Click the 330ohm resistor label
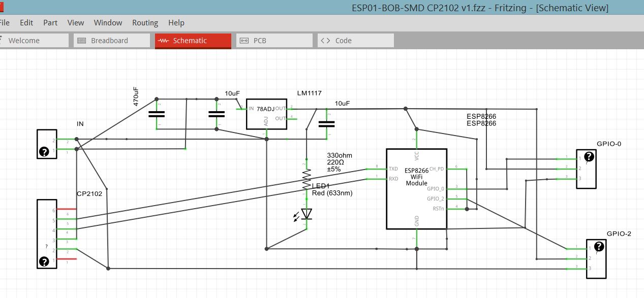644x298 pixels. 340,155
